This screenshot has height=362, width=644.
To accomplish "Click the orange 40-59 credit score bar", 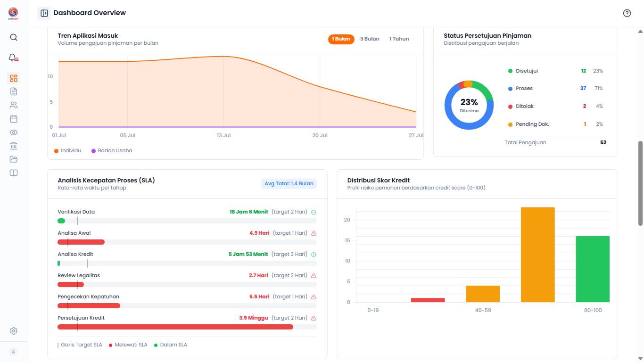I will [x=483, y=294].
